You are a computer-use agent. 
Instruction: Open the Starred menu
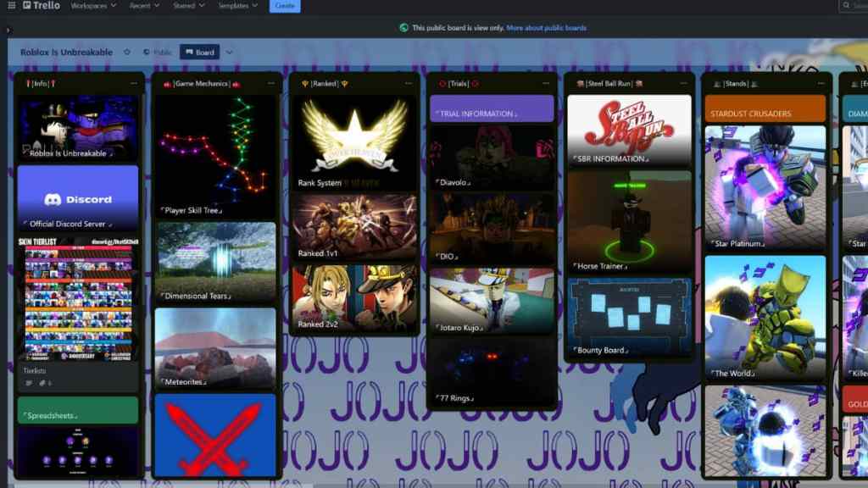[x=188, y=6]
